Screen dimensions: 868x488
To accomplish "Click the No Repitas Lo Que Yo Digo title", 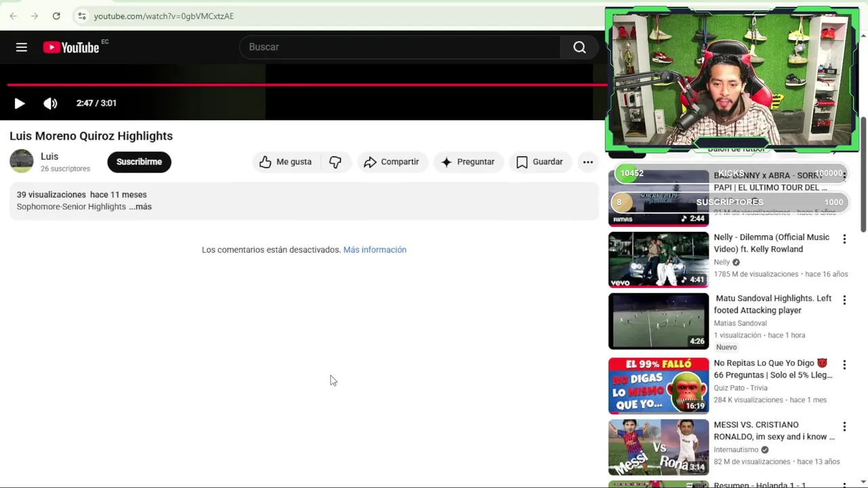I will tap(773, 369).
